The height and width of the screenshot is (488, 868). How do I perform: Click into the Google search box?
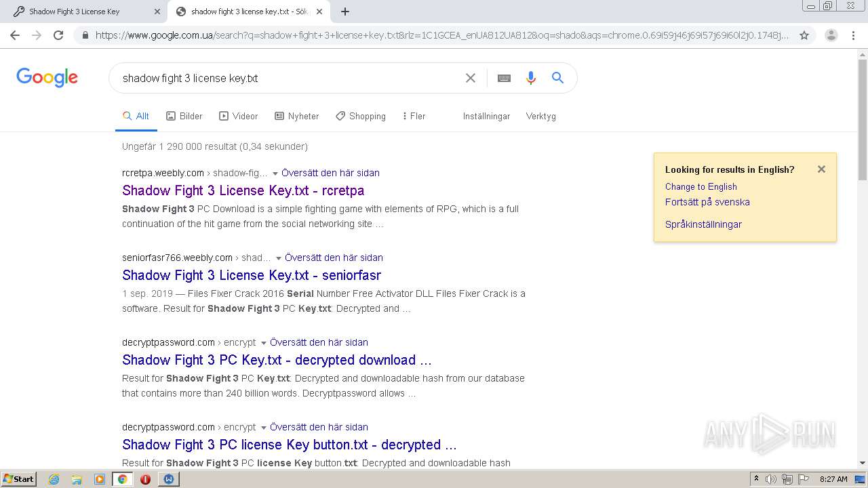pyautogui.click(x=288, y=78)
